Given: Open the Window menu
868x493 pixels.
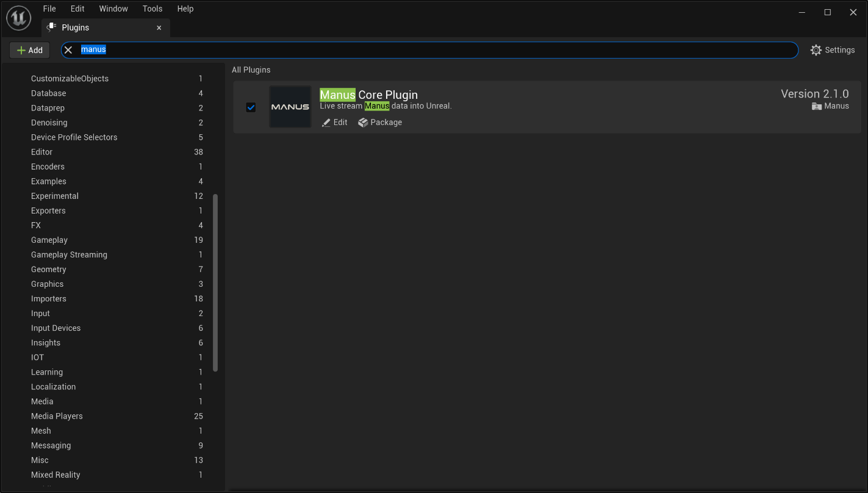Looking at the screenshot, I should (113, 9).
